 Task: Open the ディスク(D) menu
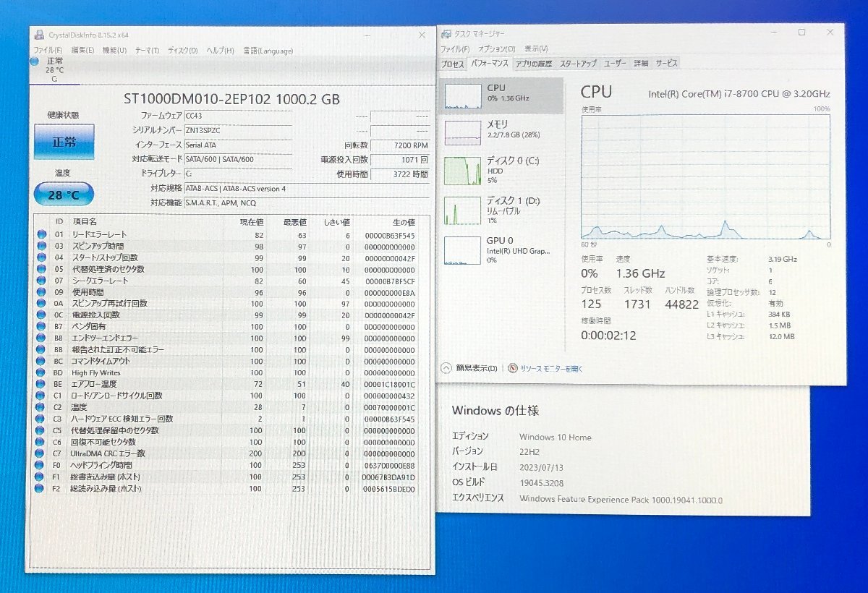182,51
